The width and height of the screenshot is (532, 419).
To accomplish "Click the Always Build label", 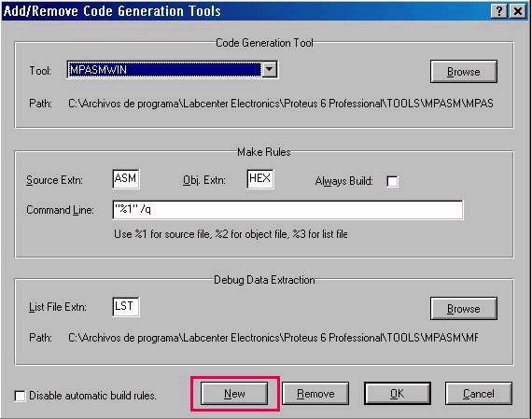I will (x=343, y=181).
